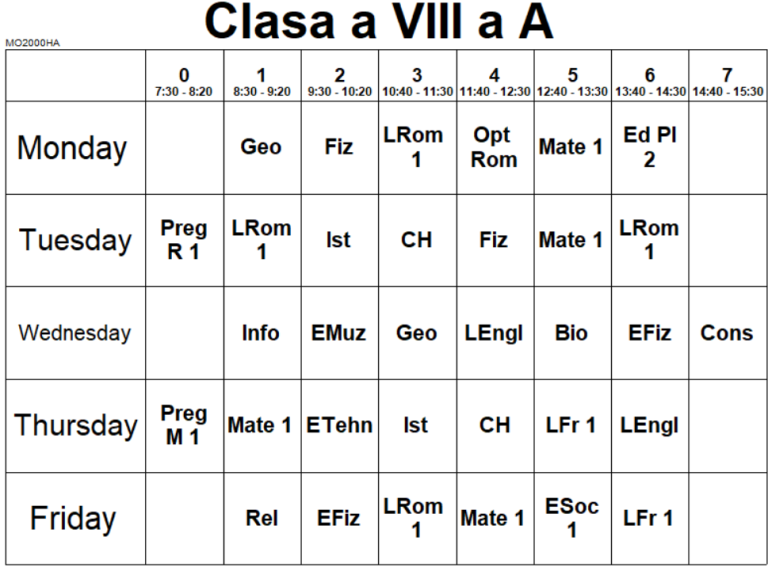Image resolution: width=768 pixels, height=567 pixels.
Task: Select the Tuesday row header
Action: click(75, 240)
